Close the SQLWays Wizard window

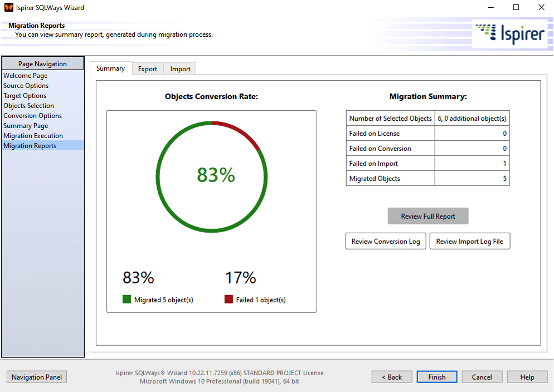coord(541,7)
